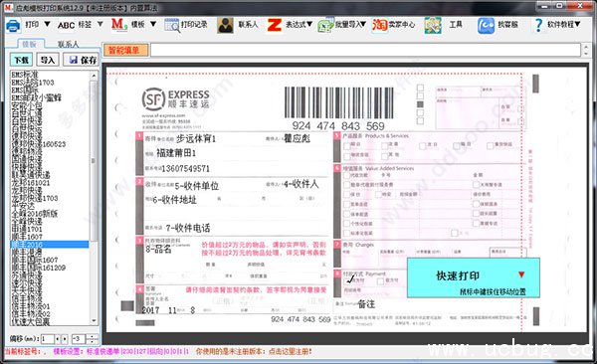Select 信丰物流02 in template list
597x364 pixels.
click(x=31, y=313)
